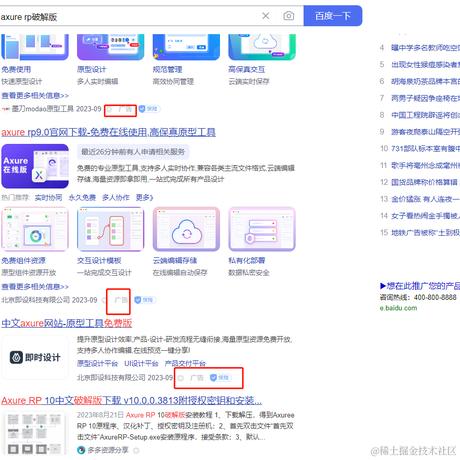
Task: Open hot search item number 6
Action: pyautogui.click(x=425, y=81)
